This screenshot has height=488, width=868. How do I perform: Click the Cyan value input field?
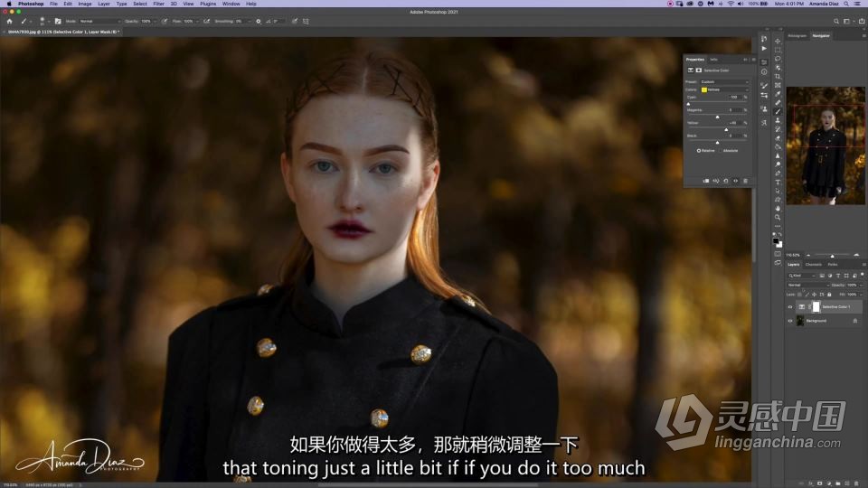pos(734,97)
